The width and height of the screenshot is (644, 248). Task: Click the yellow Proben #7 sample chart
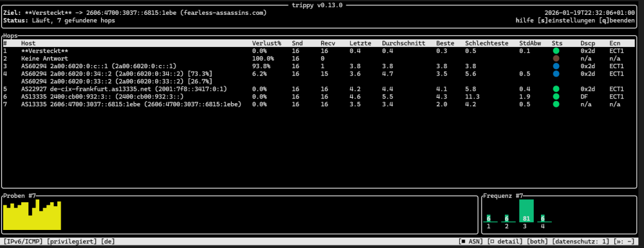(32, 215)
